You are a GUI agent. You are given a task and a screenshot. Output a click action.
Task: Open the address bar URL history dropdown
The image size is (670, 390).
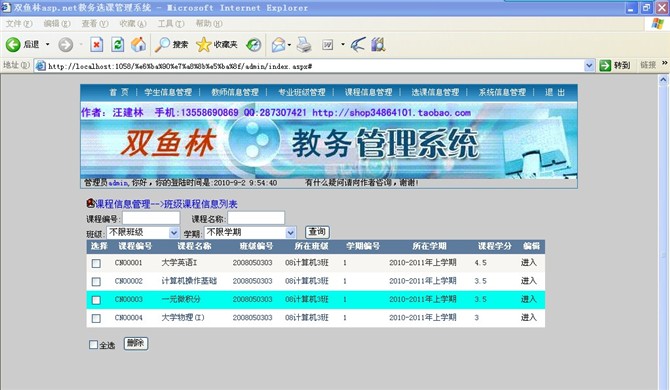[x=589, y=66]
